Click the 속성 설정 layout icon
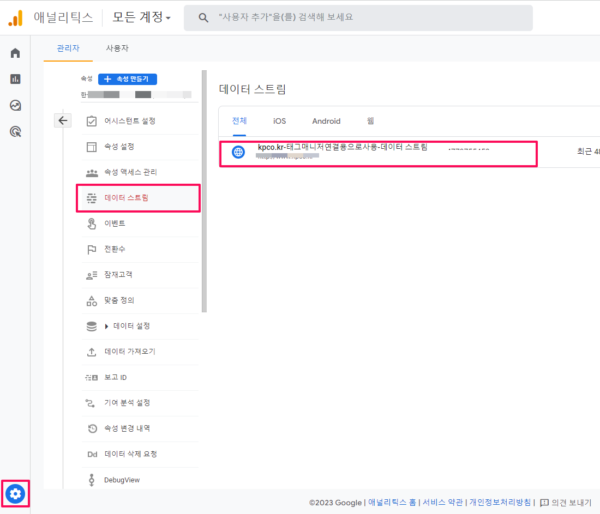The image size is (600, 514). 91,147
